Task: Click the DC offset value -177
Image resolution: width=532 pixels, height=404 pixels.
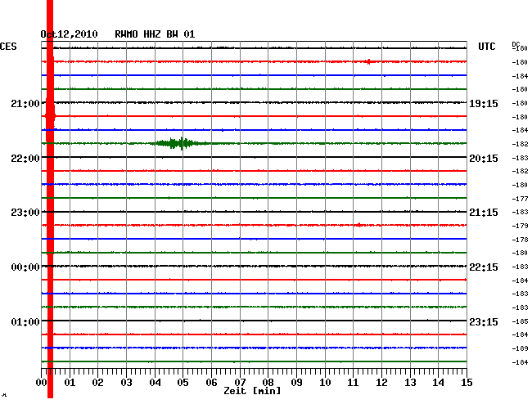Action: point(520,199)
